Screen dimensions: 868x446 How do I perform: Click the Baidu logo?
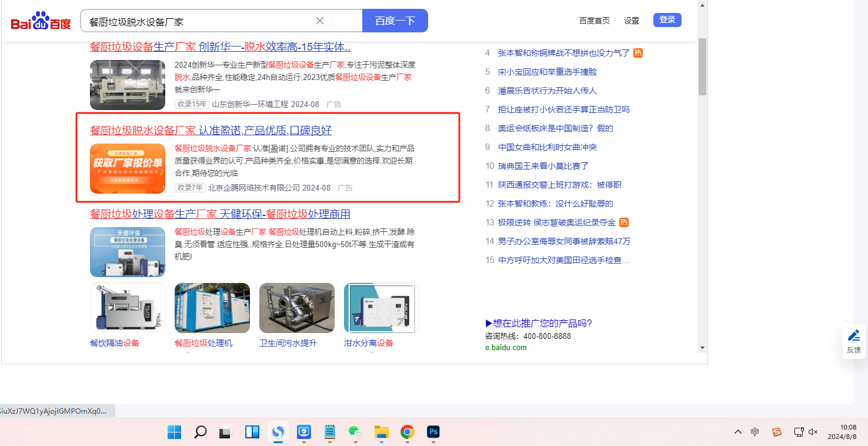41,21
